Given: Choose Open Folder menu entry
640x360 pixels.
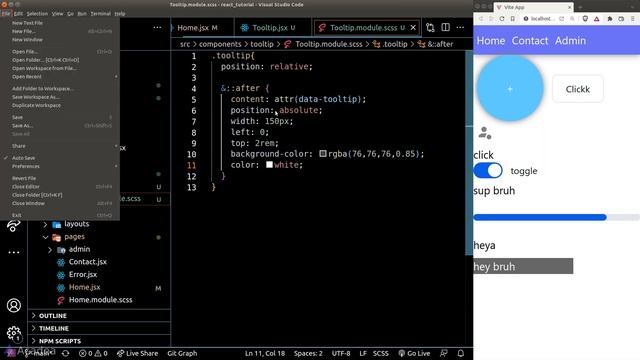Looking at the screenshot, I should [x=60, y=60].
